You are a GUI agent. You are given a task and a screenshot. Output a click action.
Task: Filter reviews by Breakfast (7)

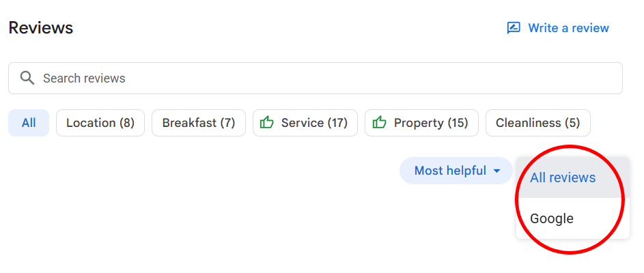click(199, 123)
